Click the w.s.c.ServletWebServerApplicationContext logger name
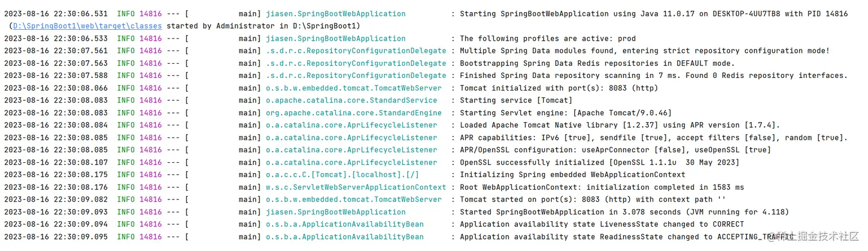Viewport: 868px width, 251px height. click(356, 187)
